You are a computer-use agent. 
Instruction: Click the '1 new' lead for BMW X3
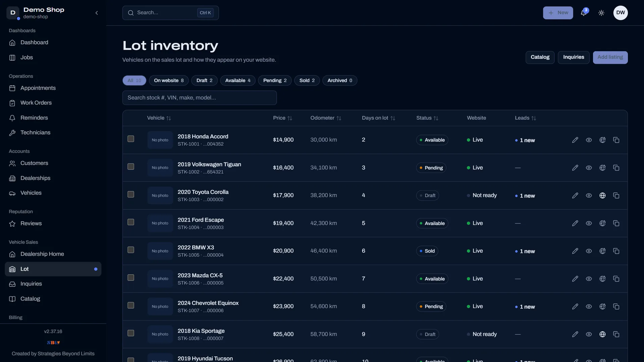tap(525, 251)
